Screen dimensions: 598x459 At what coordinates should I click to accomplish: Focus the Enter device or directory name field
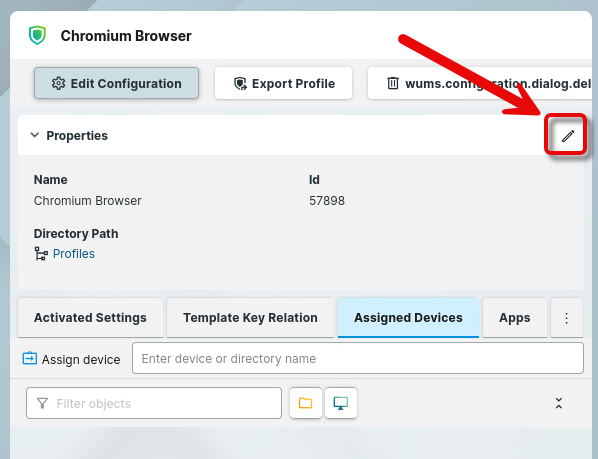pyautogui.click(x=358, y=358)
